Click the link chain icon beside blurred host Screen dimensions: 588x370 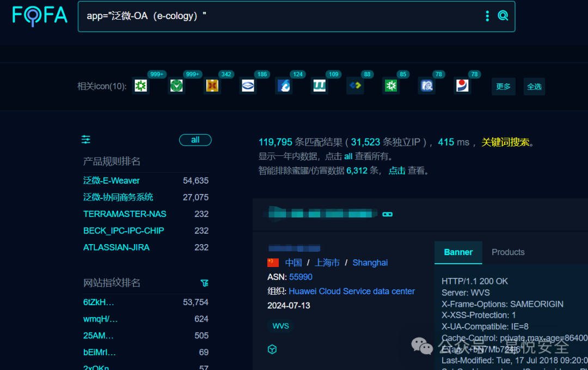388,214
